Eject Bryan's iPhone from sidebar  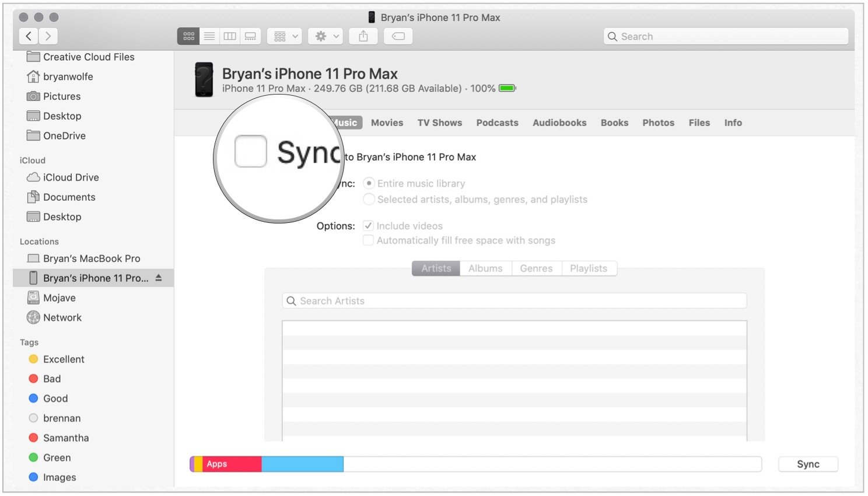pos(159,278)
